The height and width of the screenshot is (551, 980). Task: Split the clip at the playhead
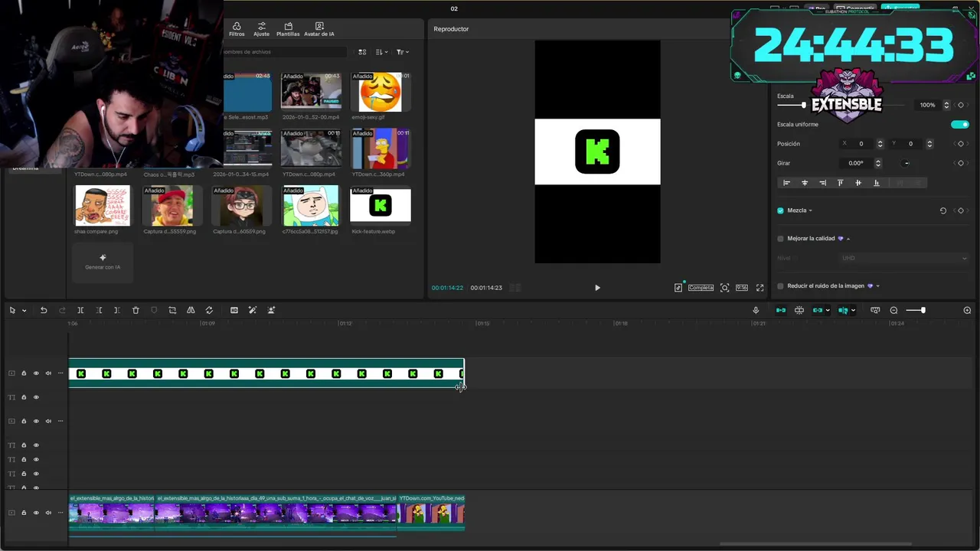coord(80,310)
